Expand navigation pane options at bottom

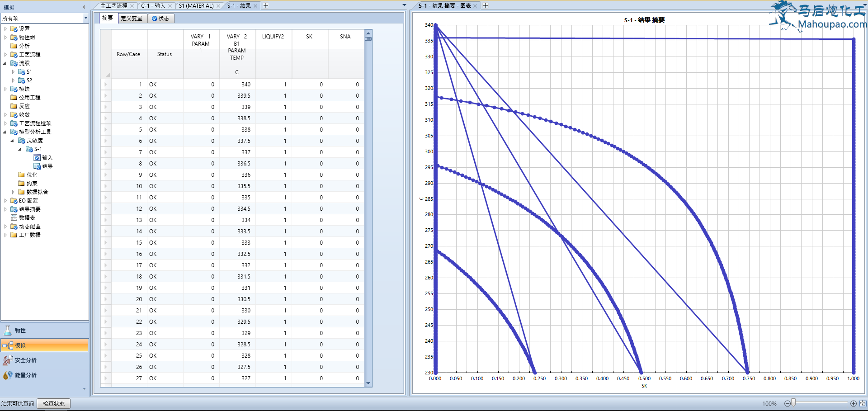[x=84, y=389]
